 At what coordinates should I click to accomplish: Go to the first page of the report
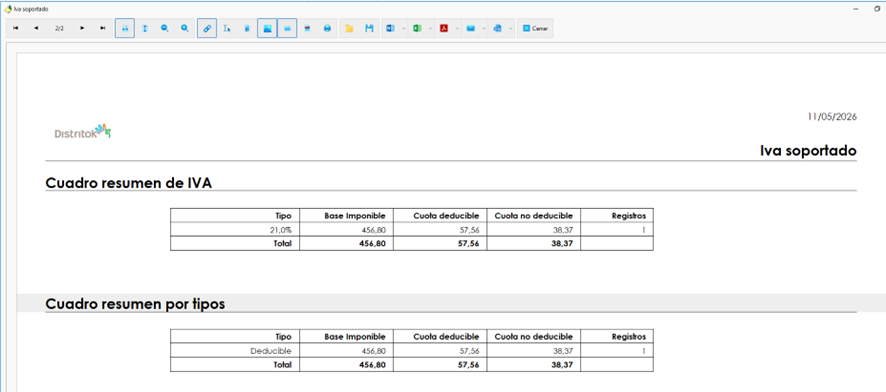(15, 28)
